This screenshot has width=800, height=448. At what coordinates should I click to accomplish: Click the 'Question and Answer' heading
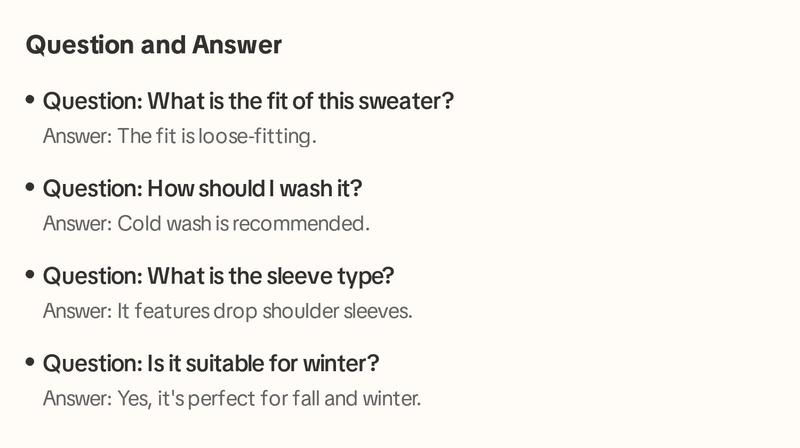point(154,45)
